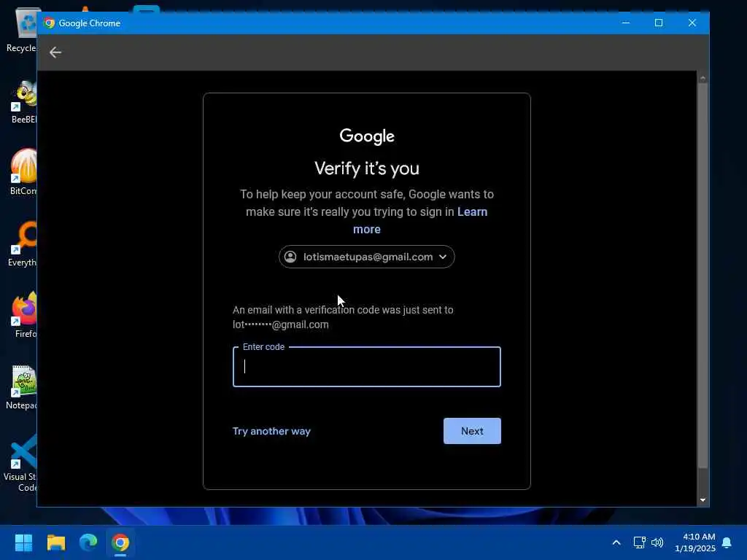Select the Firefox desktop shortcut

[24, 315]
